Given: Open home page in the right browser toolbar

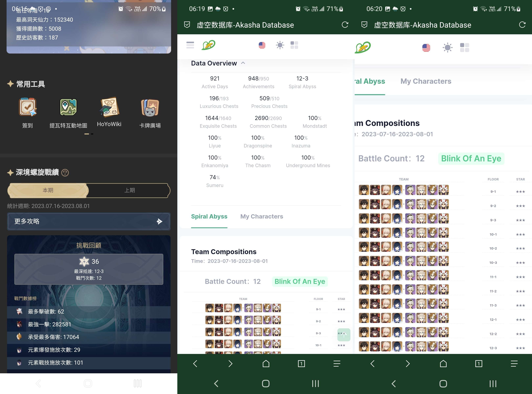Looking at the screenshot, I should [x=443, y=363].
